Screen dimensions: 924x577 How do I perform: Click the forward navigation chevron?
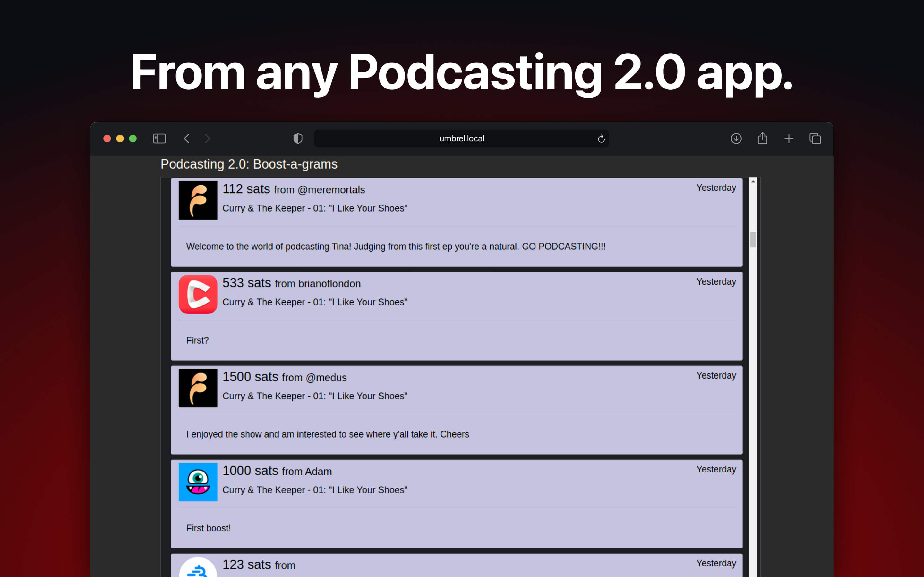[x=207, y=138]
